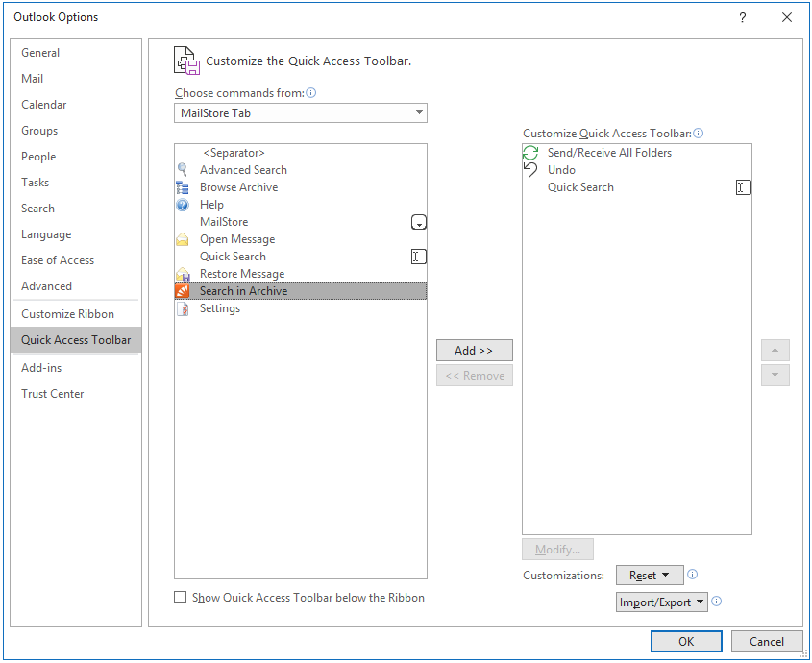Screen dimensions: 812x663
Task: Select the Help command in list
Action: coord(301,205)
